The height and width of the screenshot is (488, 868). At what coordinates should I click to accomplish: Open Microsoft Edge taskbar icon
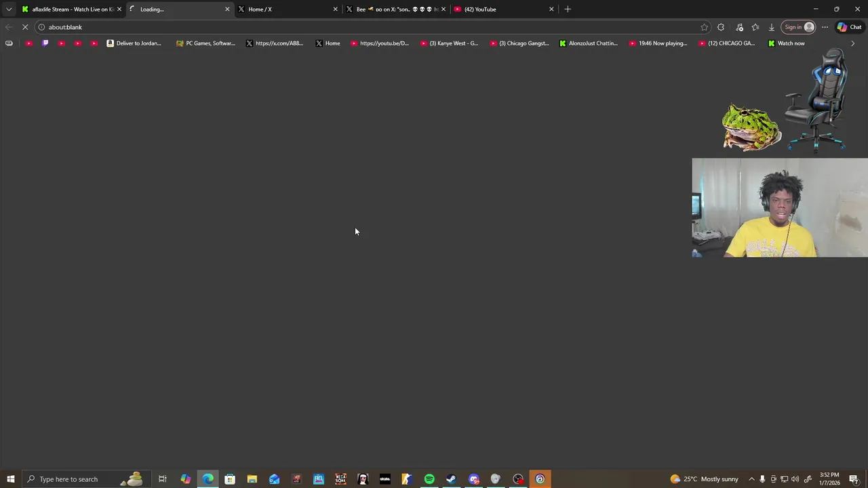208,479
